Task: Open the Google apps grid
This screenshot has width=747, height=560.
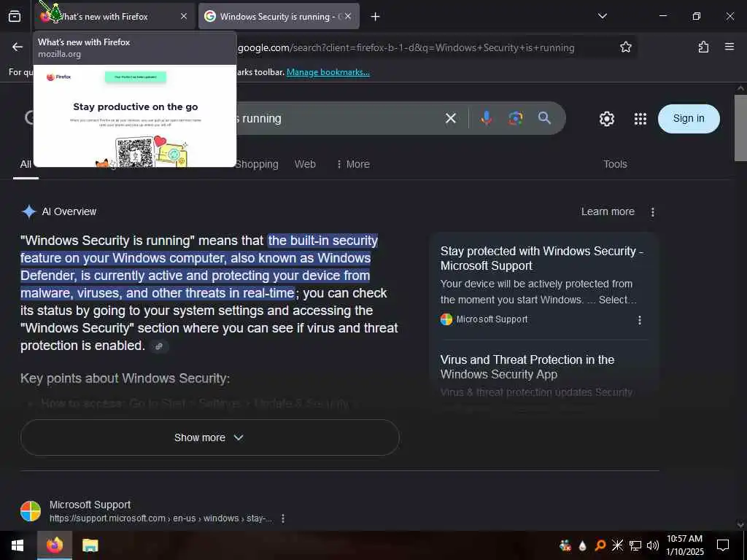Action: tap(640, 119)
